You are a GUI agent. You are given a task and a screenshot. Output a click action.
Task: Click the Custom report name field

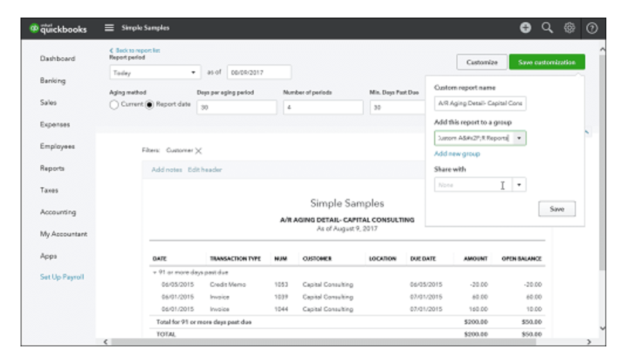tap(480, 103)
